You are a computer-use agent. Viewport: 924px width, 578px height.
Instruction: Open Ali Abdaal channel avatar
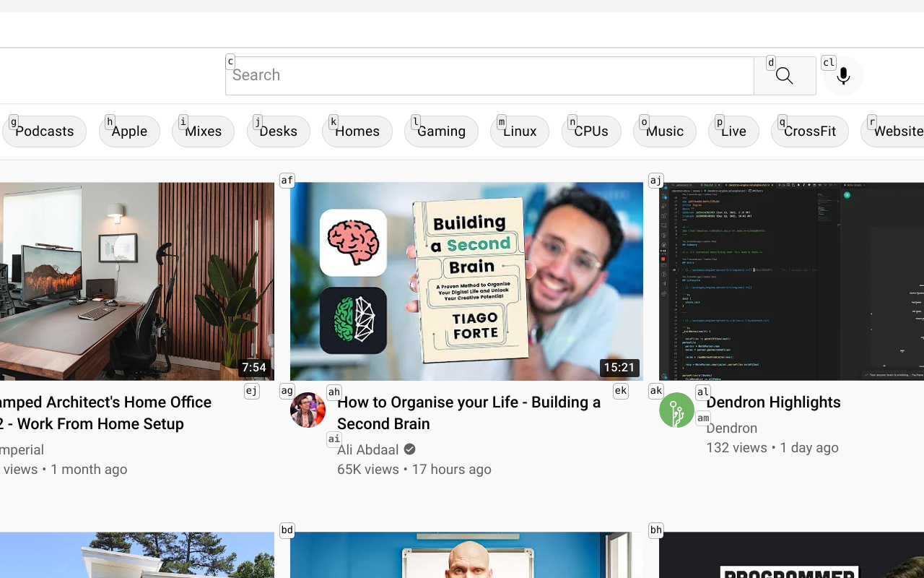(x=308, y=410)
